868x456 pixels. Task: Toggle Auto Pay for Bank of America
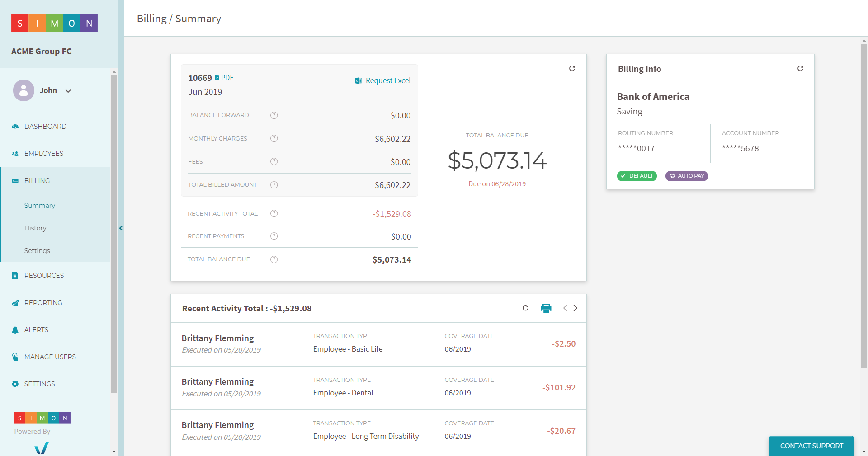point(686,176)
